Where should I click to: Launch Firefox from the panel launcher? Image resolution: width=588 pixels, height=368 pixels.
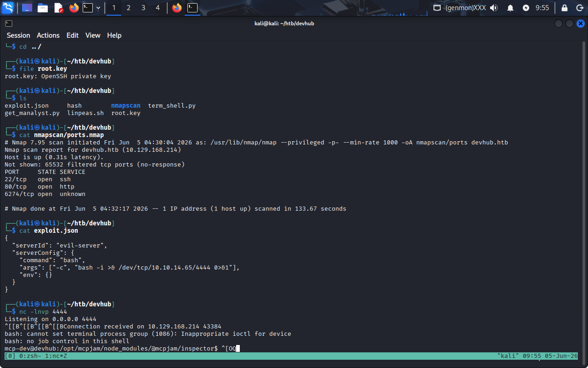point(74,8)
